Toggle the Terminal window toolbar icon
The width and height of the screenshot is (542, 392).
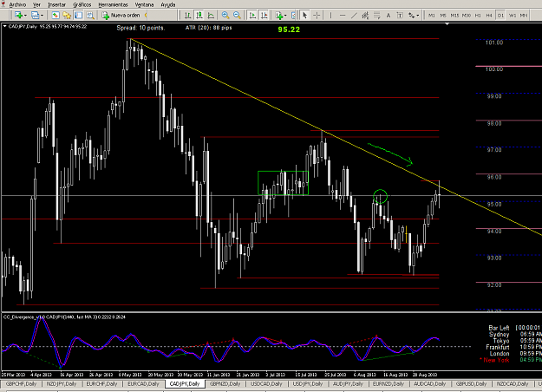click(x=78, y=16)
